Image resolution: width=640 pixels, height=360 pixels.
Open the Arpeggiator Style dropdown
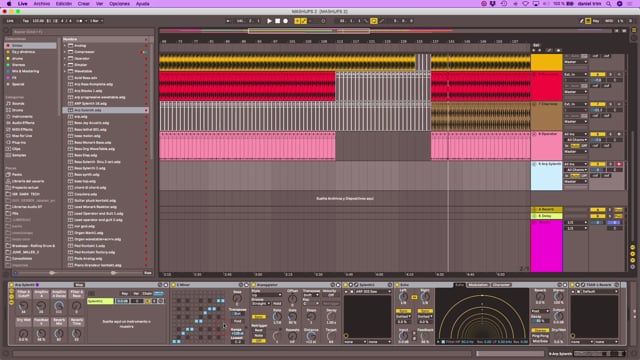[x=267, y=295]
